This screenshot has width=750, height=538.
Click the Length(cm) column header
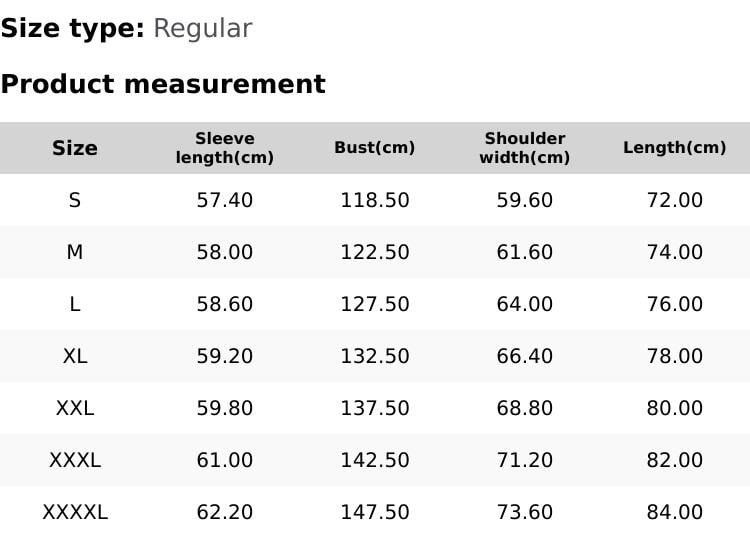[x=675, y=148]
